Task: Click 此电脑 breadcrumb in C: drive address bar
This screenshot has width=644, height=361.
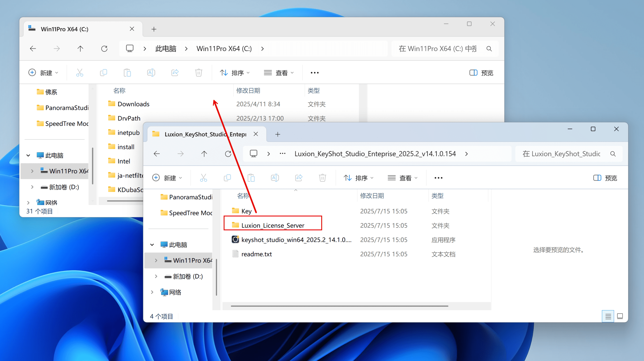Action: pyautogui.click(x=166, y=48)
